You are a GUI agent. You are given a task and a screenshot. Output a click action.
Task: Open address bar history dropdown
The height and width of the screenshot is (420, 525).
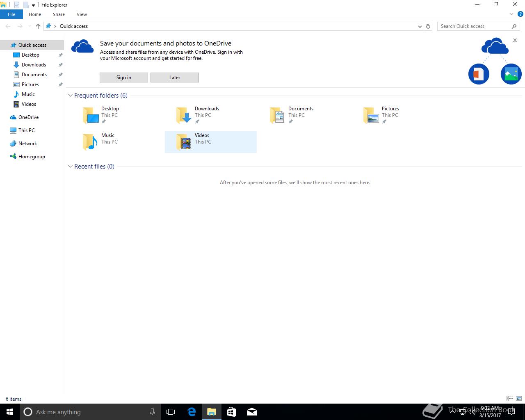[420, 26]
